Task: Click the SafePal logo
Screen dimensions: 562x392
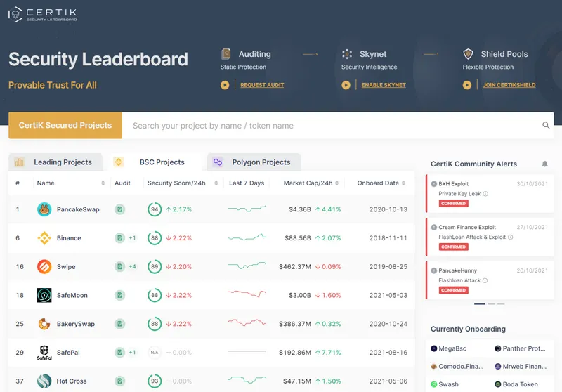Action: (44, 353)
